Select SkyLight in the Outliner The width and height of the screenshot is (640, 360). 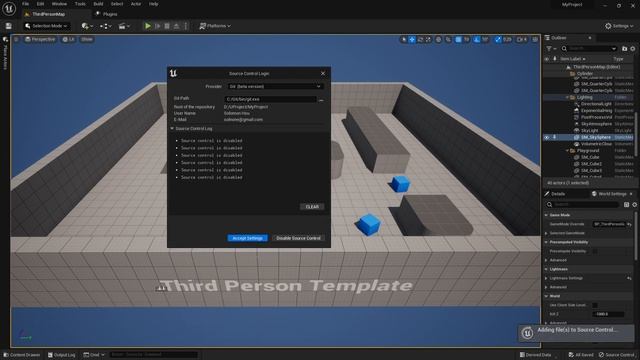[589, 131]
